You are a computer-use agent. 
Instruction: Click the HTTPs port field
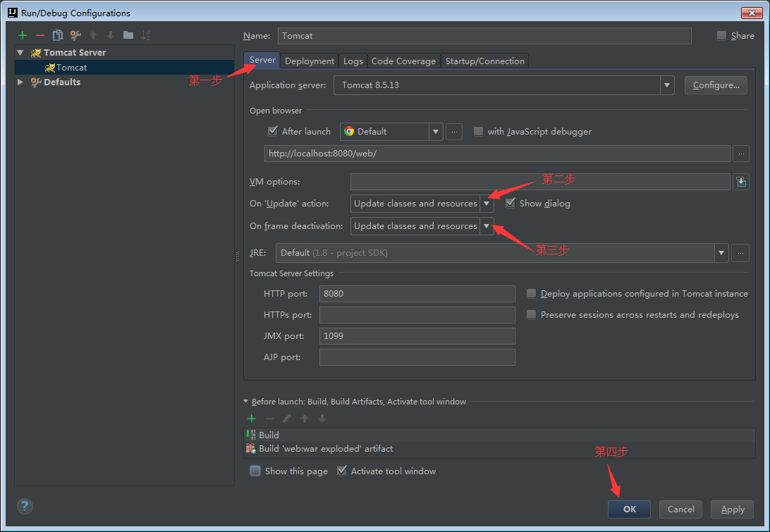pos(417,314)
